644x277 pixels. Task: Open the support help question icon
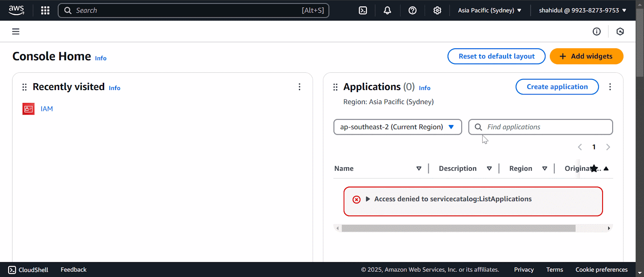413,10
